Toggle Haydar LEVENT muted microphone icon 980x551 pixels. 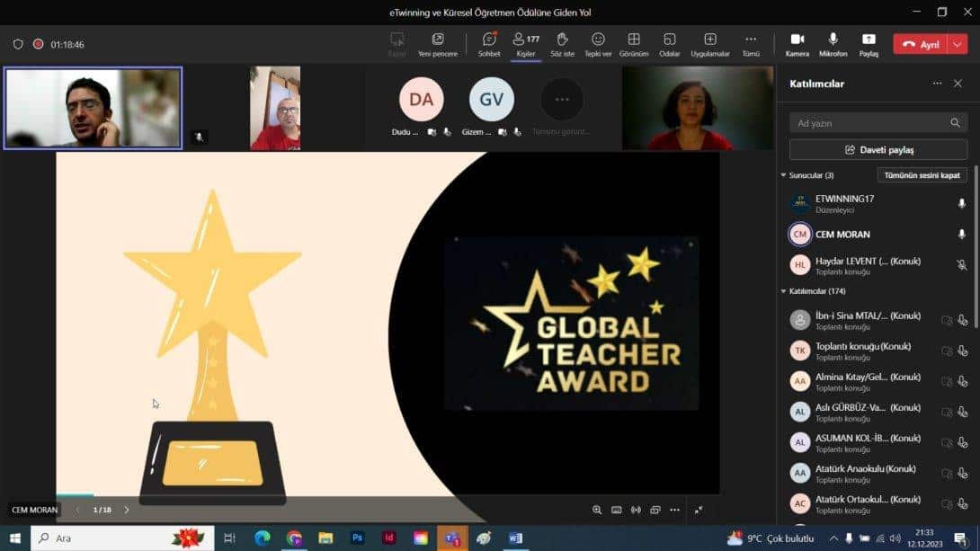tap(961, 265)
